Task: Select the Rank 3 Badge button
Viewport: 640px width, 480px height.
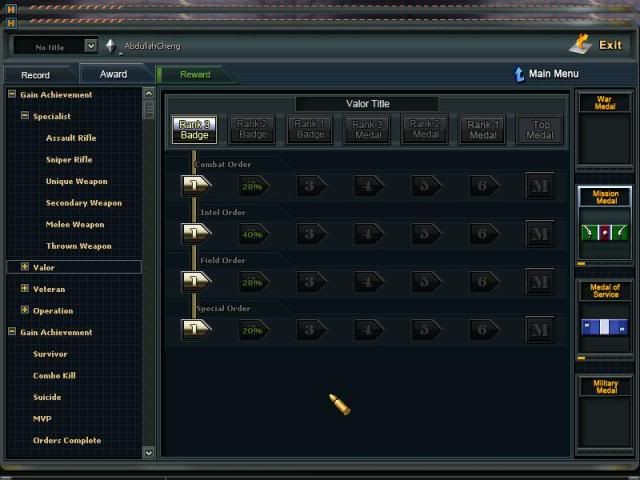Action: coord(194,129)
